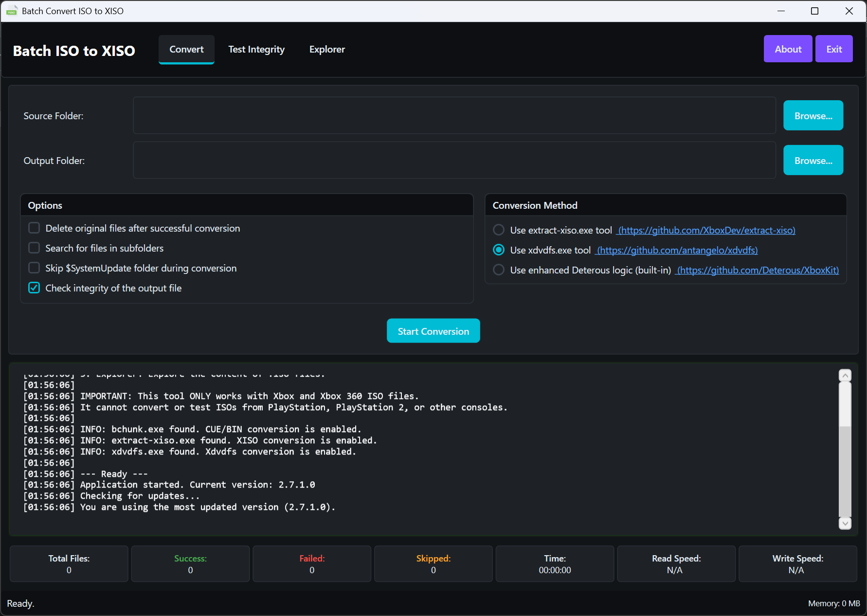Click the 'extract-xiso.exe found' log line

200,440
